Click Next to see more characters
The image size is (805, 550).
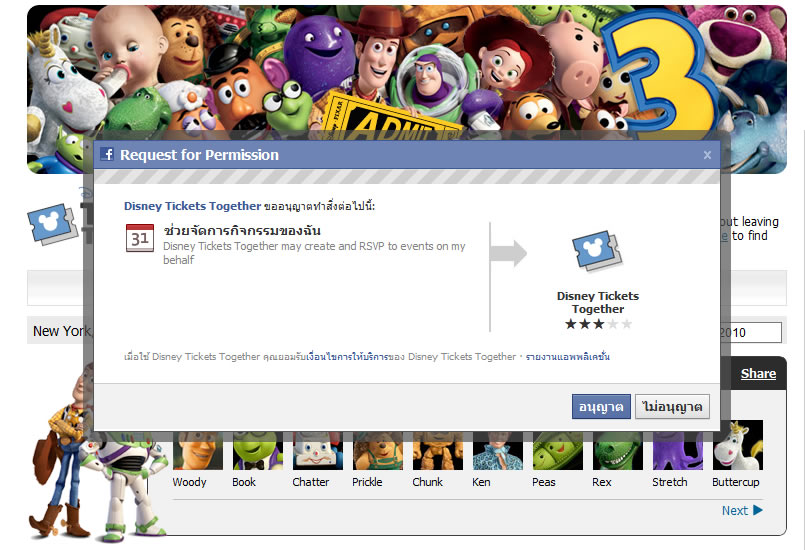[742, 510]
